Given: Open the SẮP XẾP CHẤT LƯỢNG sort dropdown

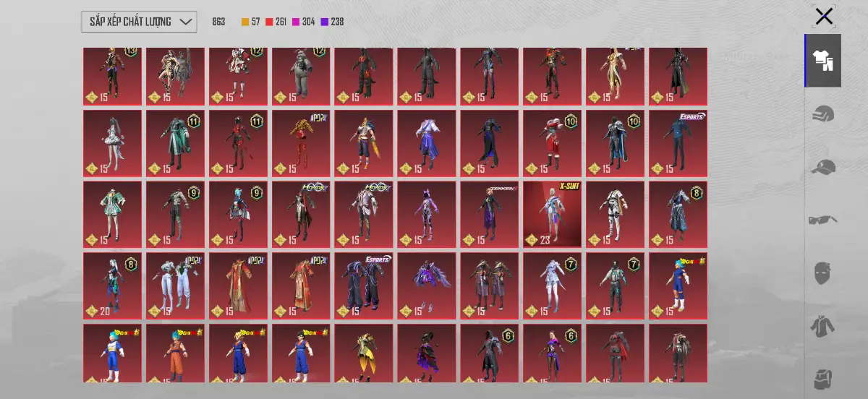Looking at the screenshot, I should coord(139,22).
